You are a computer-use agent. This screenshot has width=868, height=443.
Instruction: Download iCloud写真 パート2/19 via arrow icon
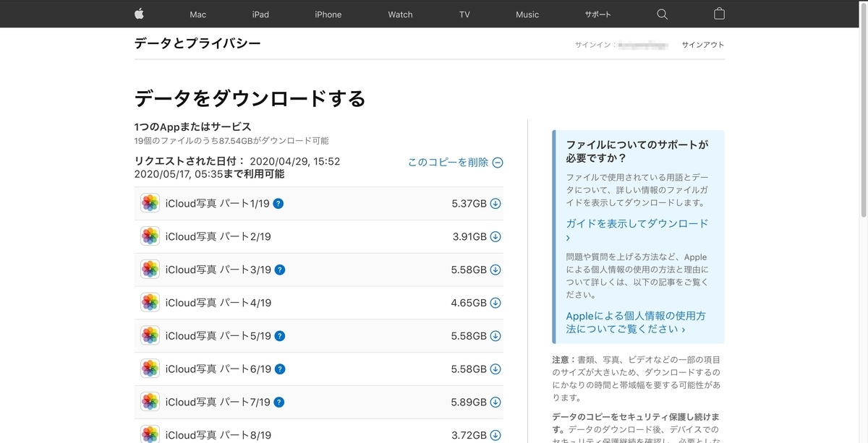495,237
